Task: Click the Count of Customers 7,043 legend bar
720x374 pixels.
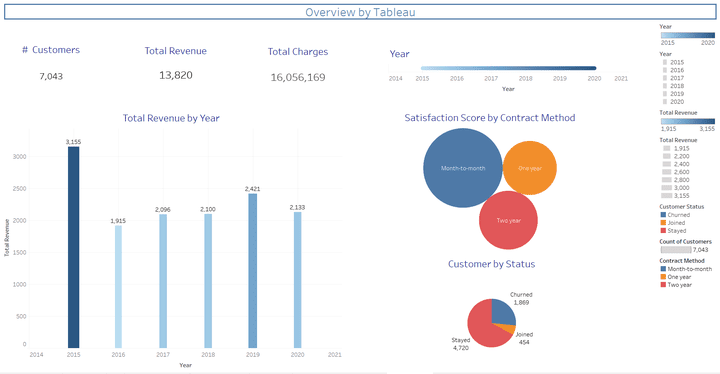Action: tap(676, 249)
